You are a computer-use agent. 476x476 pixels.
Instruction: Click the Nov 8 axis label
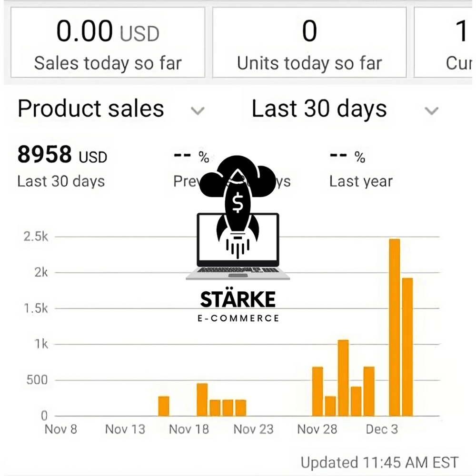click(61, 429)
